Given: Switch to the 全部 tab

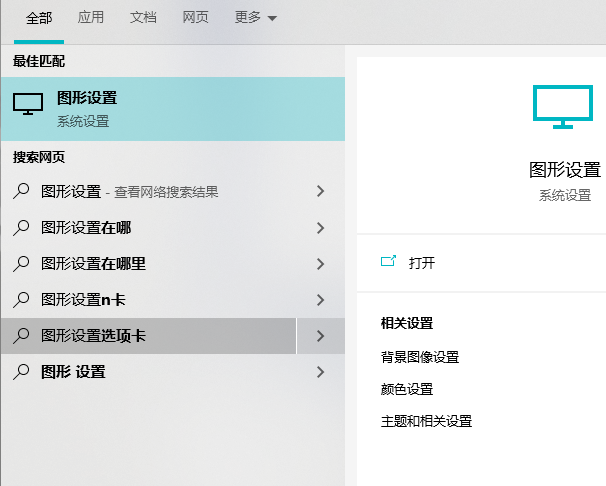Looking at the screenshot, I should [x=39, y=18].
